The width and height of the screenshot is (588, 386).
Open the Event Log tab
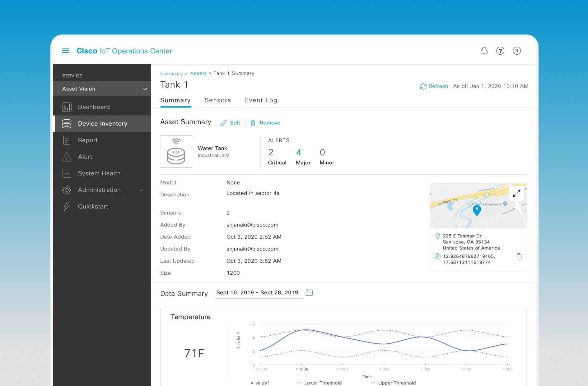pos(261,100)
